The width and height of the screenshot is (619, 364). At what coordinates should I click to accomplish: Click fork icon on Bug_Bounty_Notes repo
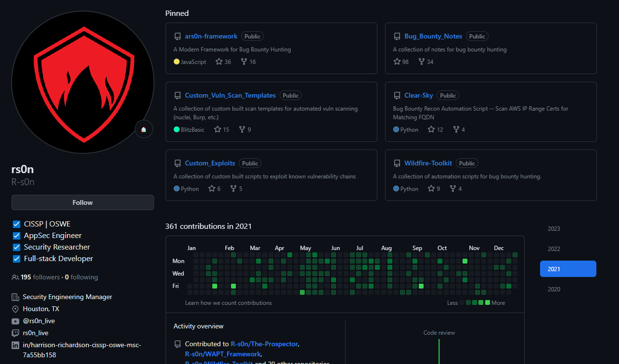pyautogui.click(x=422, y=62)
